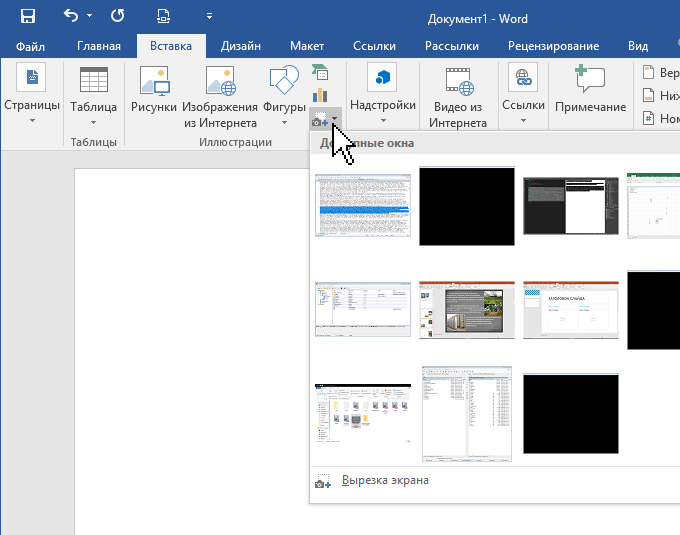Switch to the Рецензирование tab
This screenshot has width=680, height=535.
553,46
